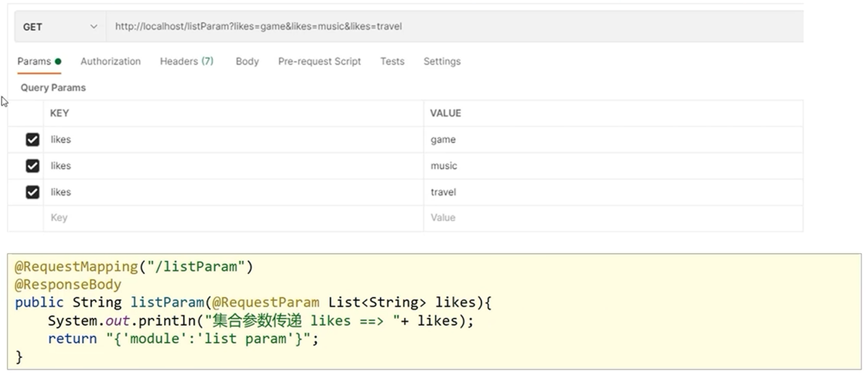Click the music value cell

(x=613, y=166)
